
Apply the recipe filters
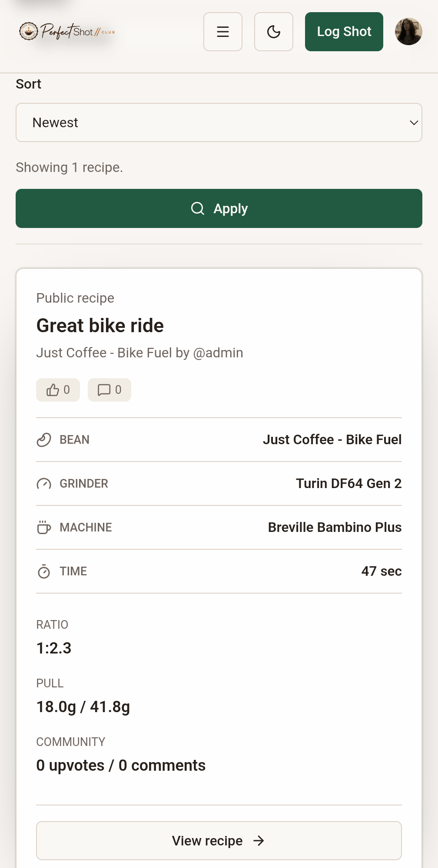(x=219, y=208)
